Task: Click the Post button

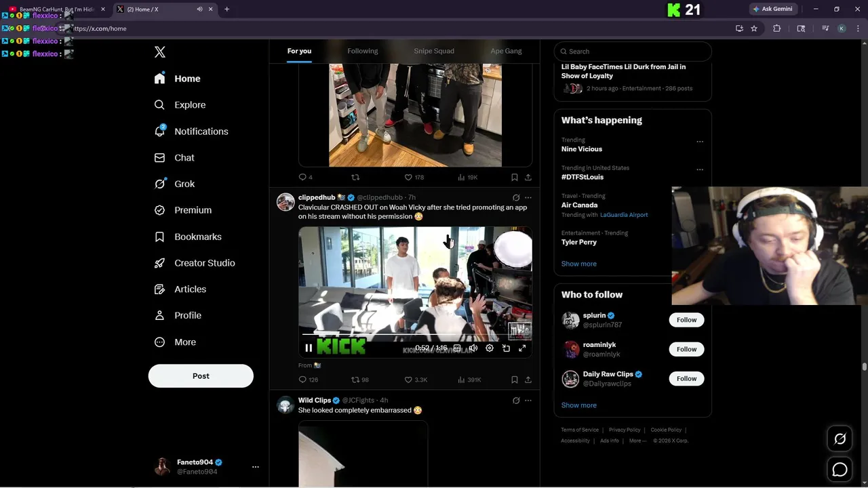Action: pos(201,376)
